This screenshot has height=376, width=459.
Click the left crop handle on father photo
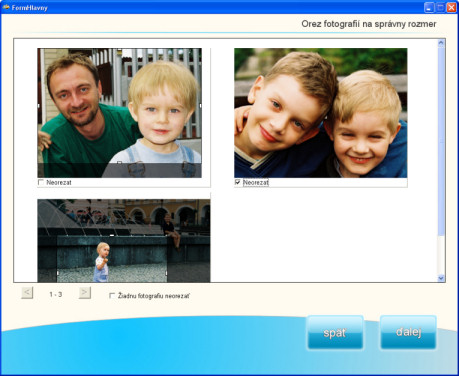coord(39,105)
